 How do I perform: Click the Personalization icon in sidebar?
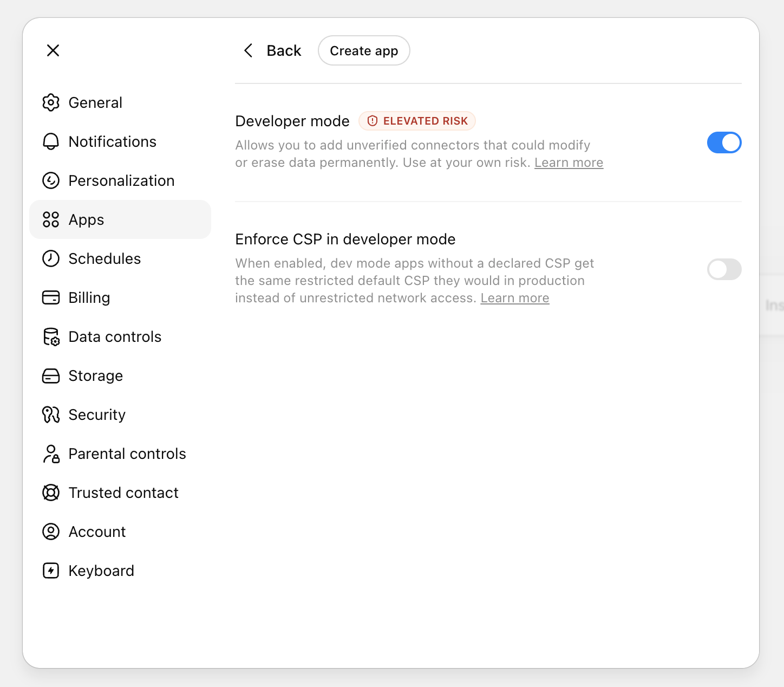coord(51,180)
